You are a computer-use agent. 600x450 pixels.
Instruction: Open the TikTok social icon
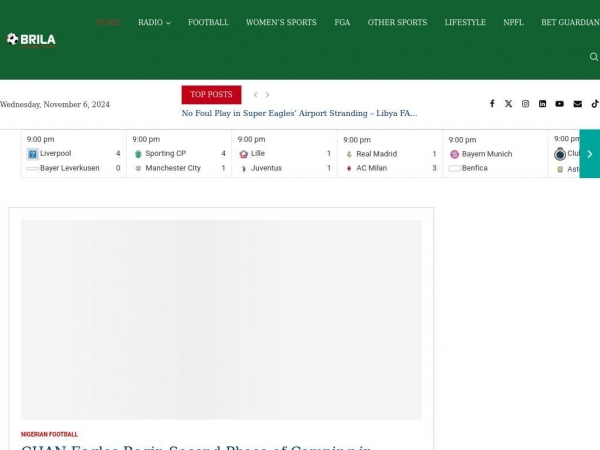pos(595,104)
